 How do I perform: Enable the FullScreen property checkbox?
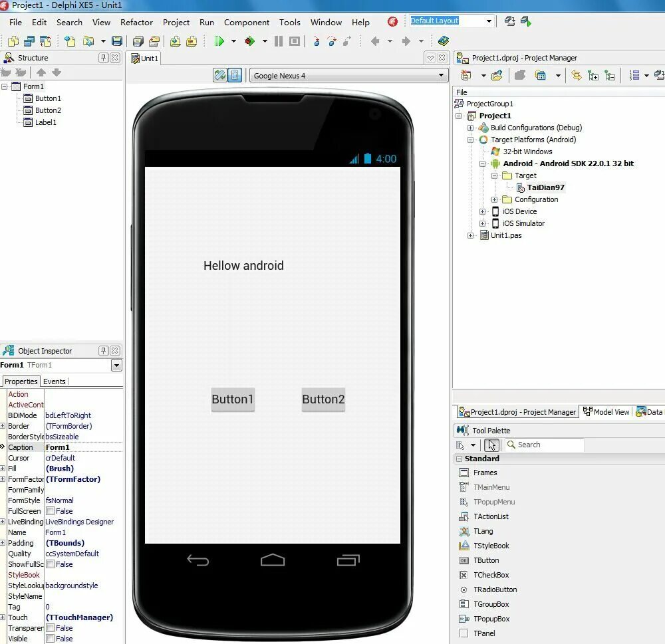pyautogui.click(x=49, y=510)
